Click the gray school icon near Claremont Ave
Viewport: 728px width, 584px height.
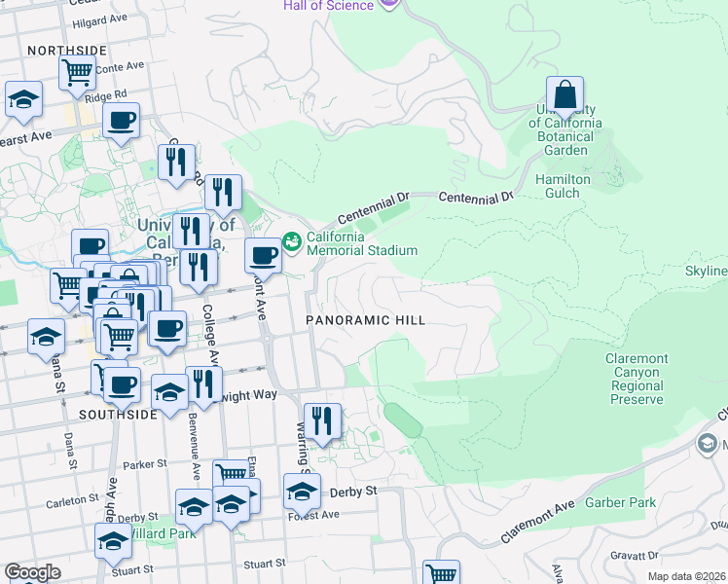pos(708,444)
